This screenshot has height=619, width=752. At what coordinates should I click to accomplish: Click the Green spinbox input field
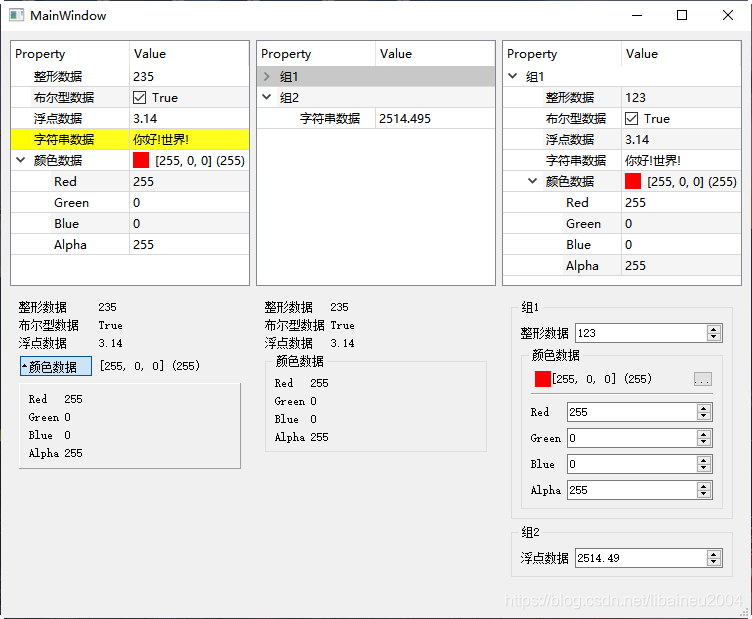coord(632,438)
